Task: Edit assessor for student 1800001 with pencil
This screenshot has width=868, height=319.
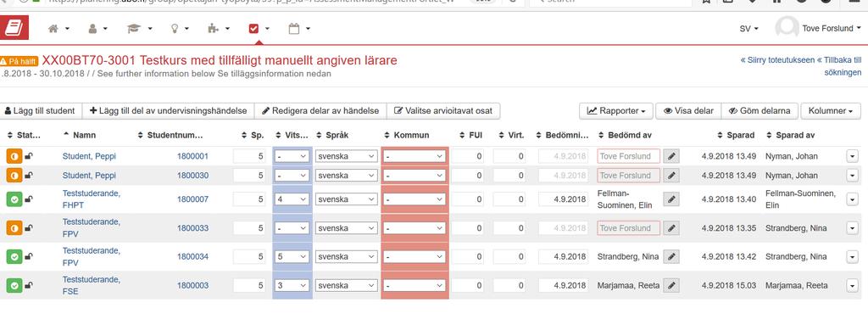Action: coord(671,156)
